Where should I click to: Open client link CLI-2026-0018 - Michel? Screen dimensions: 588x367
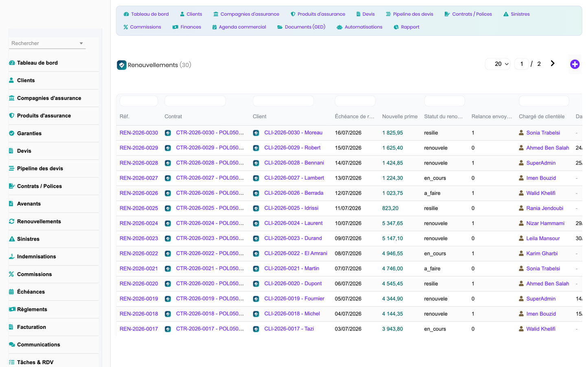pyautogui.click(x=292, y=314)
